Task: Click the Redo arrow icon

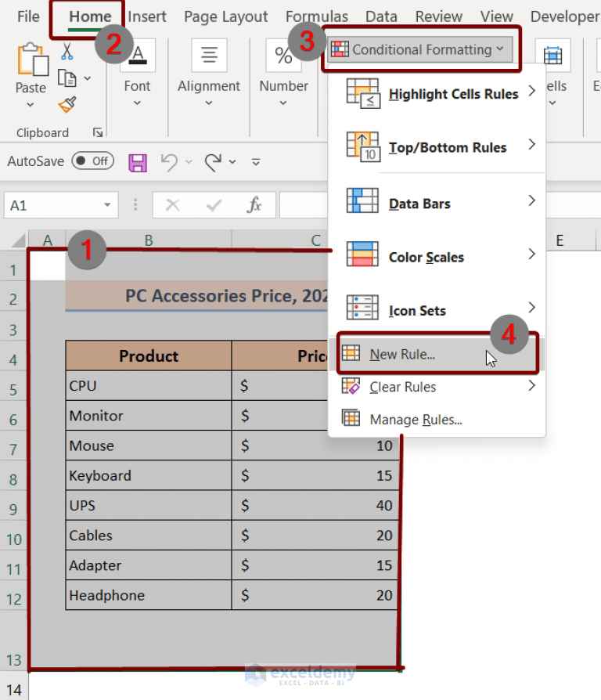Action: click(214, 162)
